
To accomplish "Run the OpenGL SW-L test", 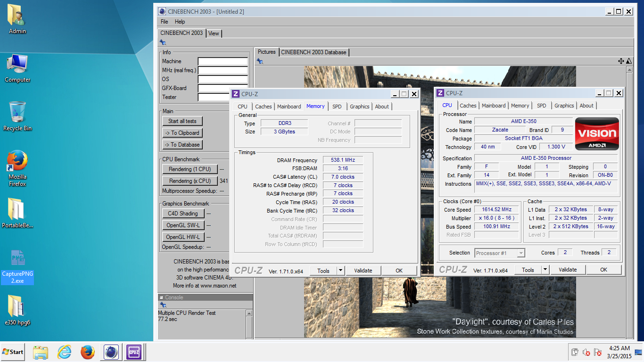I will click(183, 225).
